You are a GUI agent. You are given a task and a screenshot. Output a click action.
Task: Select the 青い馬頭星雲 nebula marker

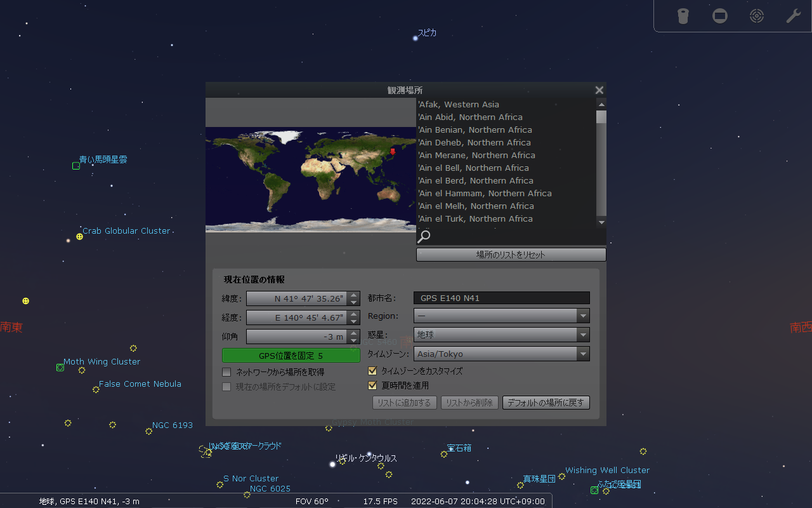tap(76, 166)
